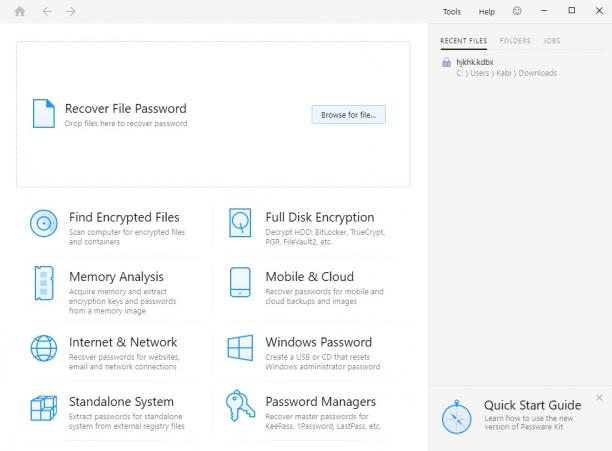This screenshot has width=612, height=451.
Task: Choose the Mobile & Cloud phone icon
Action: pyautogui.click(x=240, y=282)
